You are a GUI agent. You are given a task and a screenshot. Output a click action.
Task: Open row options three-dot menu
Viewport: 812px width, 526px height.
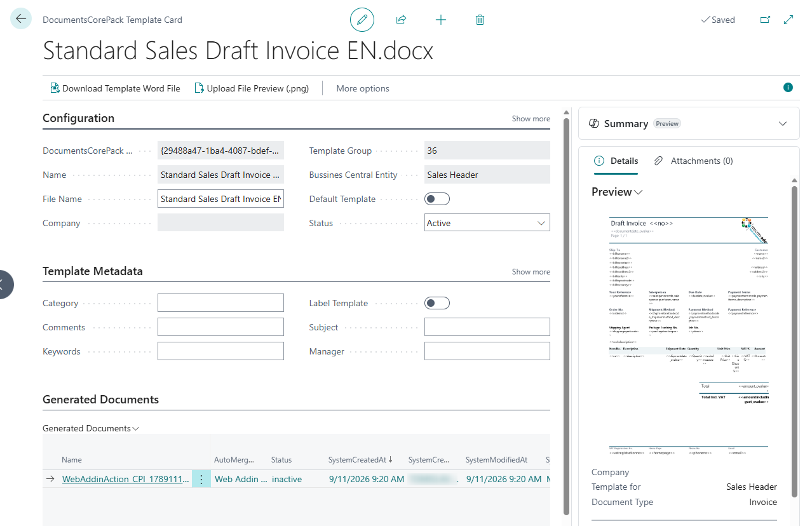coord(201,480)
